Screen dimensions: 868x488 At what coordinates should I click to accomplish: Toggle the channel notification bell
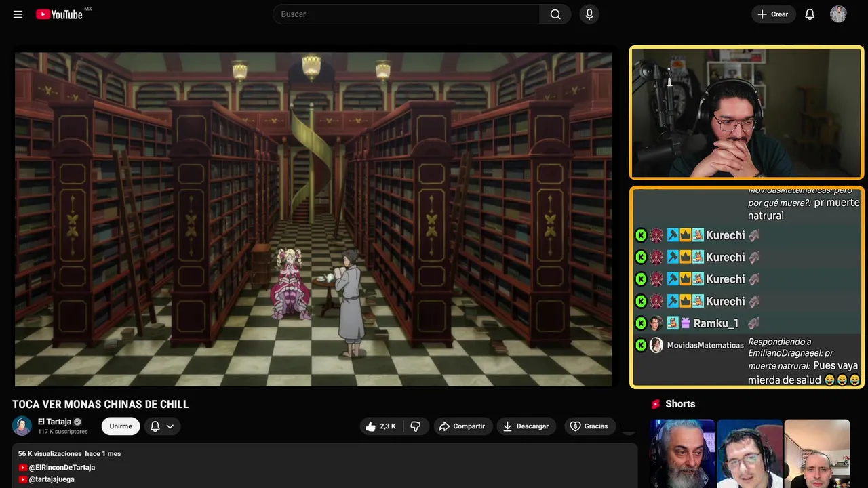(x=155, y=426)
